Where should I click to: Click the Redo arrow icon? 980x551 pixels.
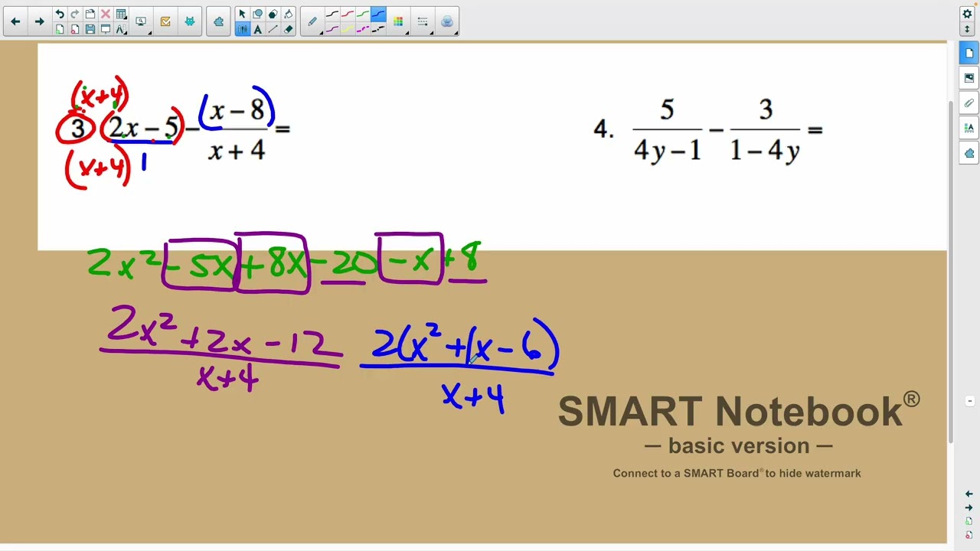coord(75,14)
